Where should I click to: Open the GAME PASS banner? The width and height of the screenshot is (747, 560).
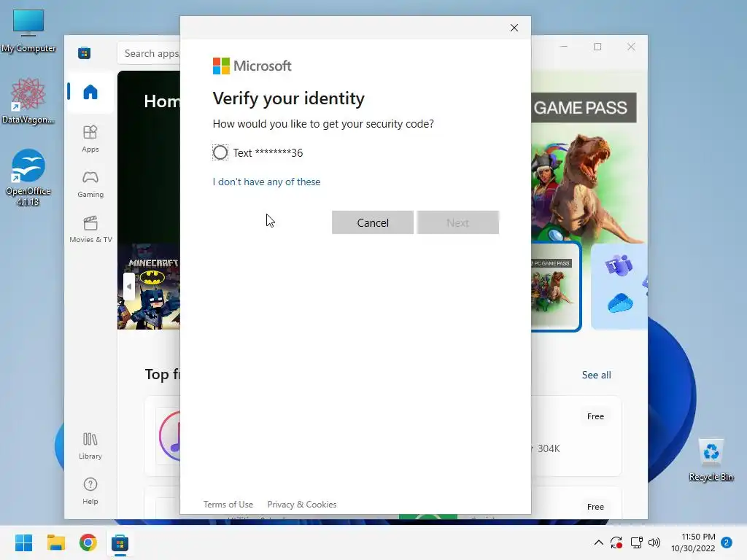tap(584, 108)
